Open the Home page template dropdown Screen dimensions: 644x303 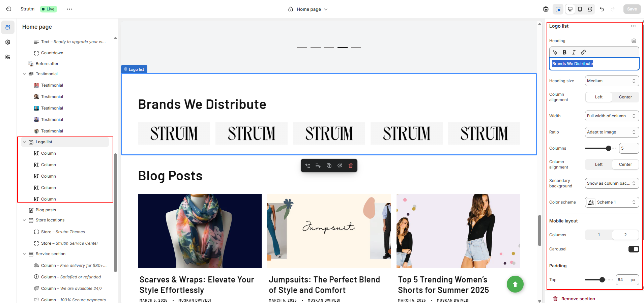308,9
